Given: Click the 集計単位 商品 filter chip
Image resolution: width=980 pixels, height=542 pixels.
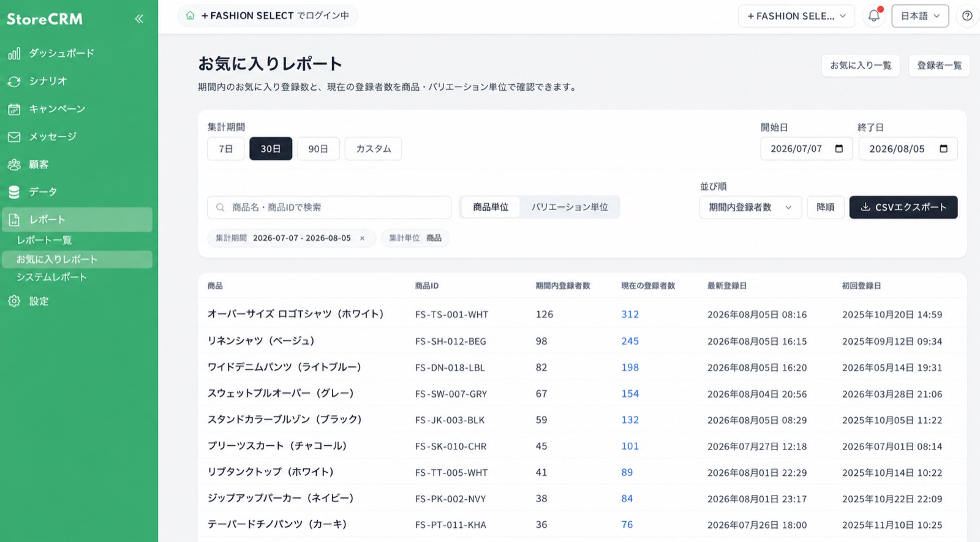Looking at the screenshot, I should tap(415, 238).
